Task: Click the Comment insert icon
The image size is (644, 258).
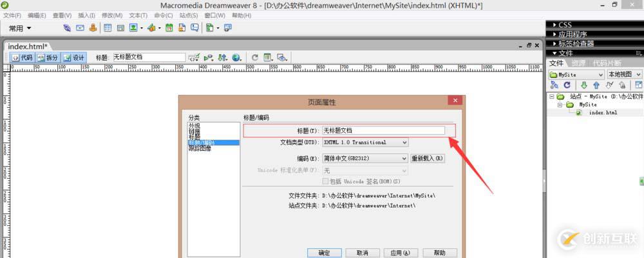Action: [194, 28]
